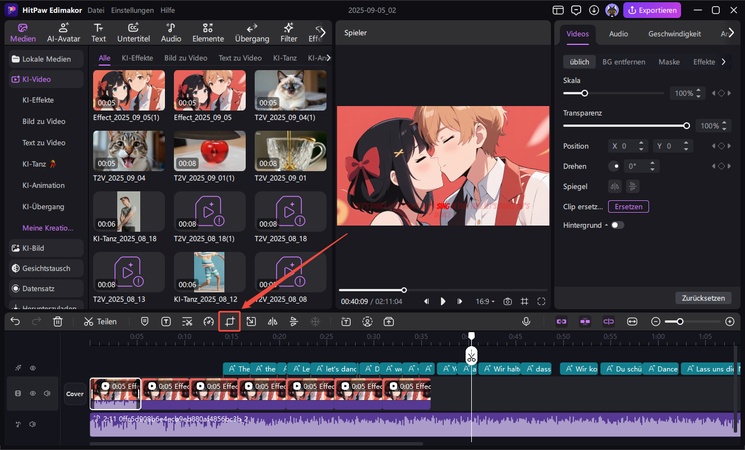Switch to the AI-Avatar tab
The width and height of the screenshot is (745, 450).
point(64,33)
